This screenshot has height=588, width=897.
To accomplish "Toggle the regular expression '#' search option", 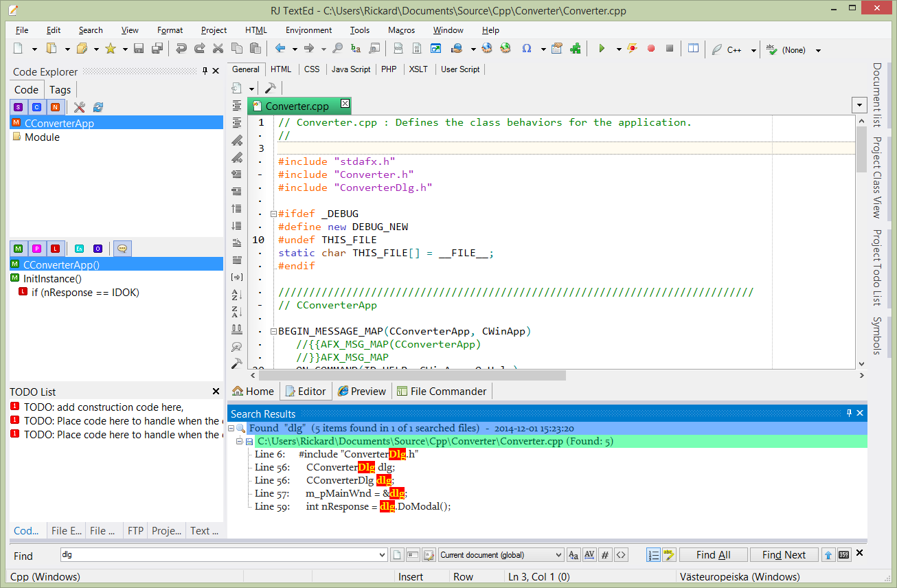I will (604, 555).
